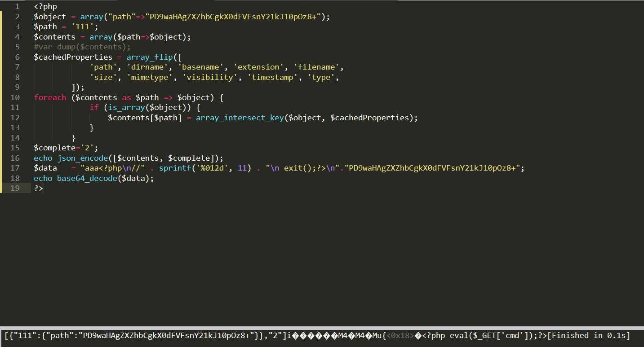Click the 'mimetype' string on line 8
Viewport: 644px width, 347px height.
click(x=150, y=77)
